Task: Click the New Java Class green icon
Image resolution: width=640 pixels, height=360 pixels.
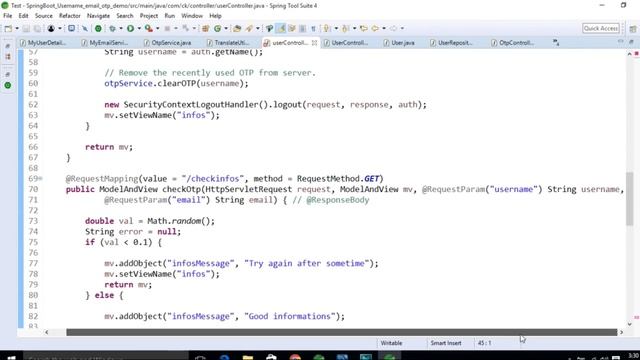Action: (x=217, y=28)
